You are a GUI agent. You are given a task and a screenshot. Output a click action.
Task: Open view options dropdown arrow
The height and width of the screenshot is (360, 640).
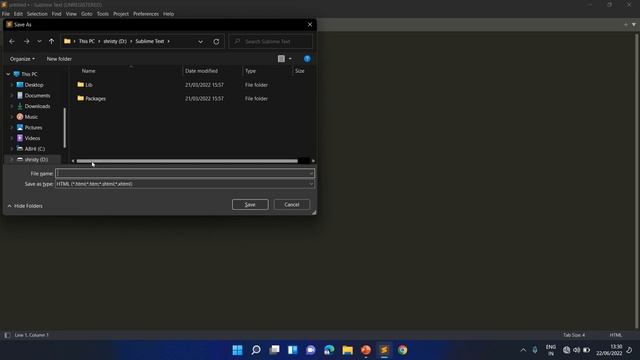tap(290, 59)
